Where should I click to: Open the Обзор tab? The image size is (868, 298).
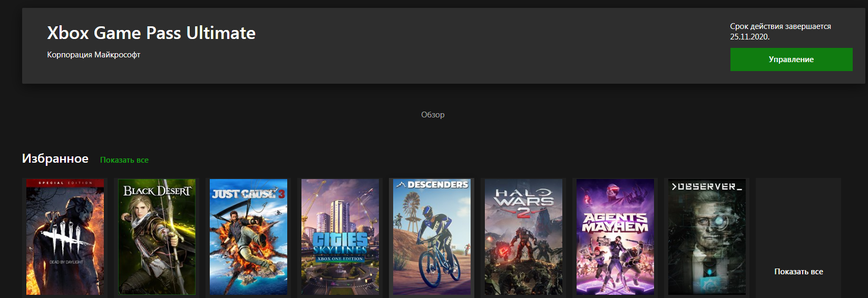point(433,114)
